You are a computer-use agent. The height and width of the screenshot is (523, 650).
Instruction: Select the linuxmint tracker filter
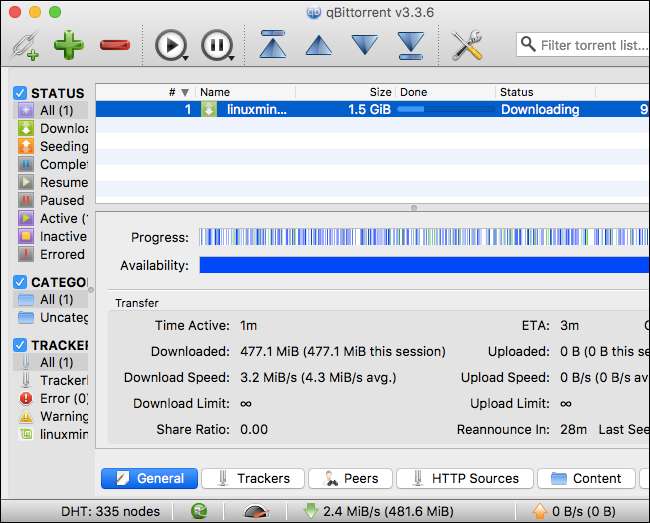pyautogui.click(x=52, y=434)
